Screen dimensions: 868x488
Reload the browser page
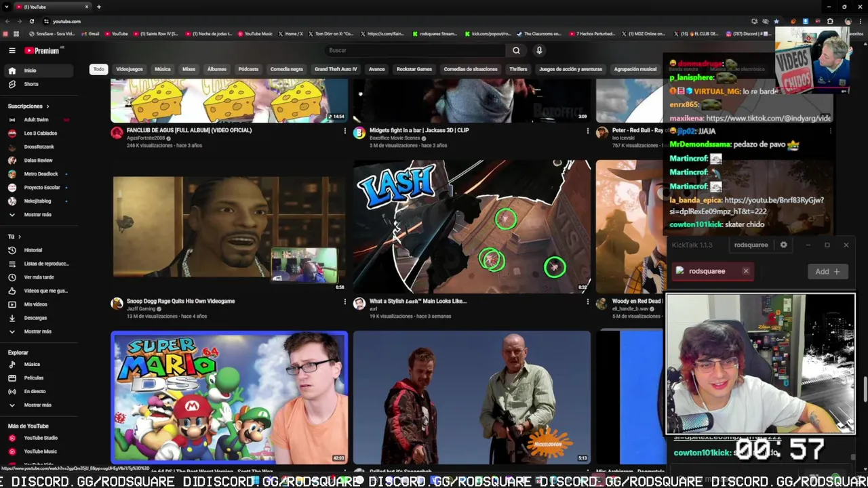(31, 21)
